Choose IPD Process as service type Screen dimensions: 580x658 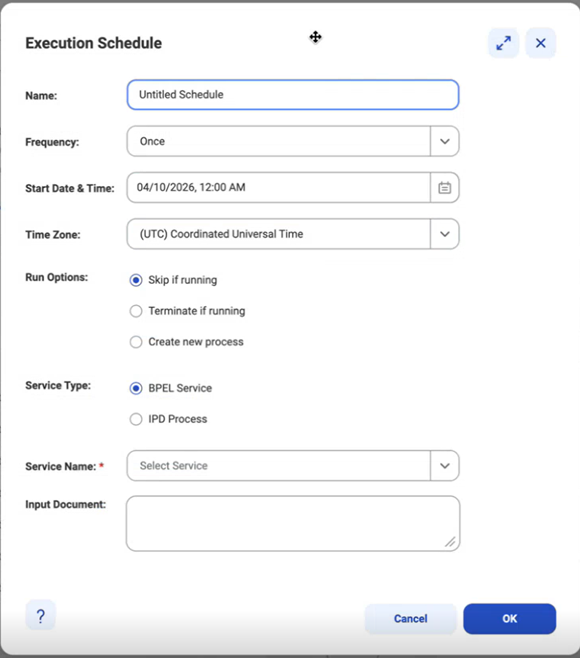pyautogui.click(x=136, y=419)
